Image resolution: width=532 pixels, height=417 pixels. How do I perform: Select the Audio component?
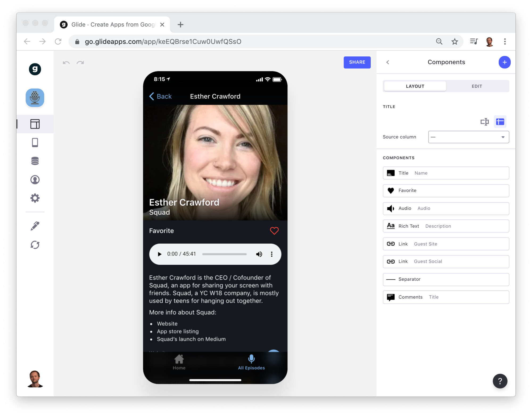pos(446,208)
